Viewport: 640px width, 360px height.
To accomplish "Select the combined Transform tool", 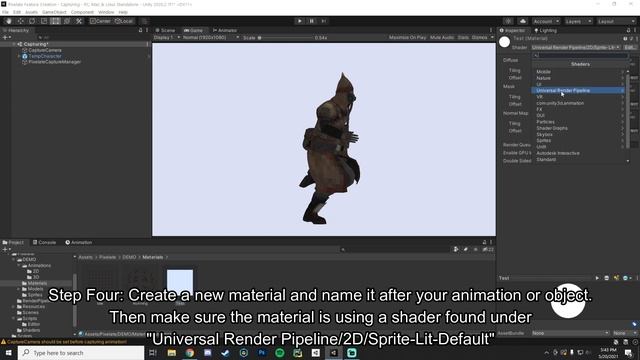I will pyautogui.click(x=67, y=21).
